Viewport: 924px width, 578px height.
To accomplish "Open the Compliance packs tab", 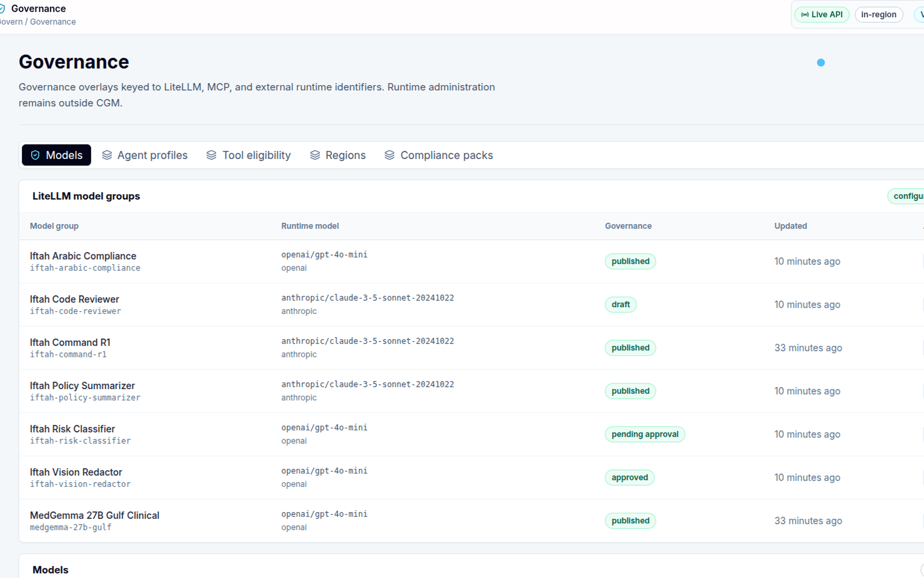I will click(439, 155).
